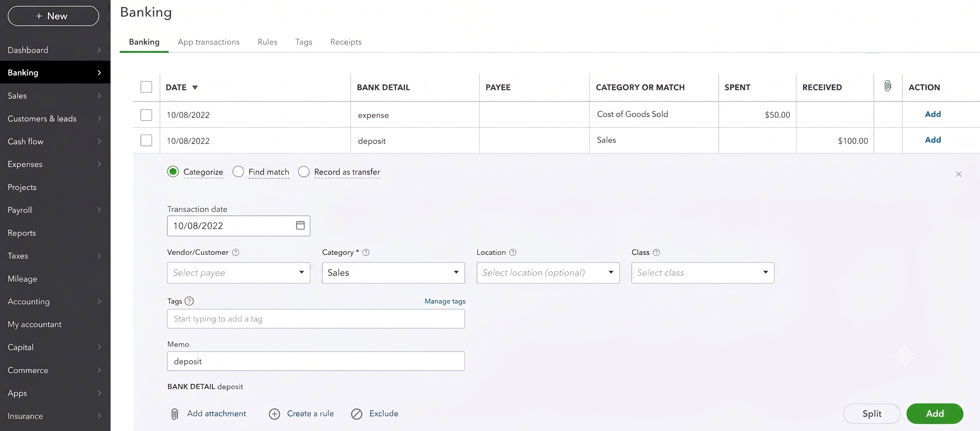The height and width of the screenshot is (431, 980).
Task: Expand the Insurance sidebar chevron
Action: (99, 416)
